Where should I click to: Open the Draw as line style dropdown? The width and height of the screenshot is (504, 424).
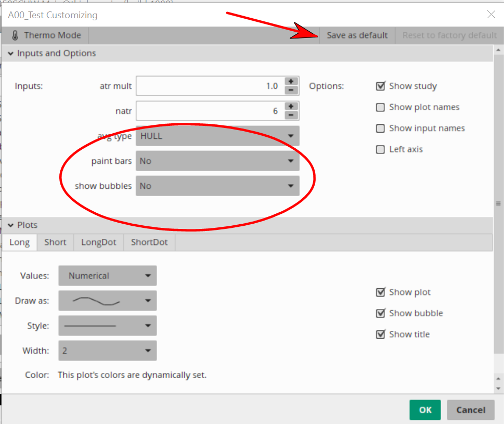point(107,301)
